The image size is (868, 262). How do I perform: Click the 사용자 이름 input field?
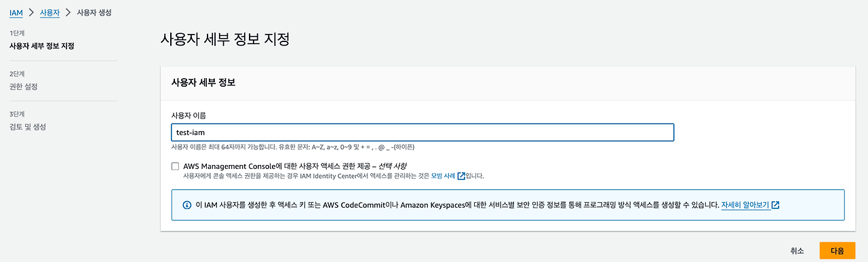click(422, 132)
